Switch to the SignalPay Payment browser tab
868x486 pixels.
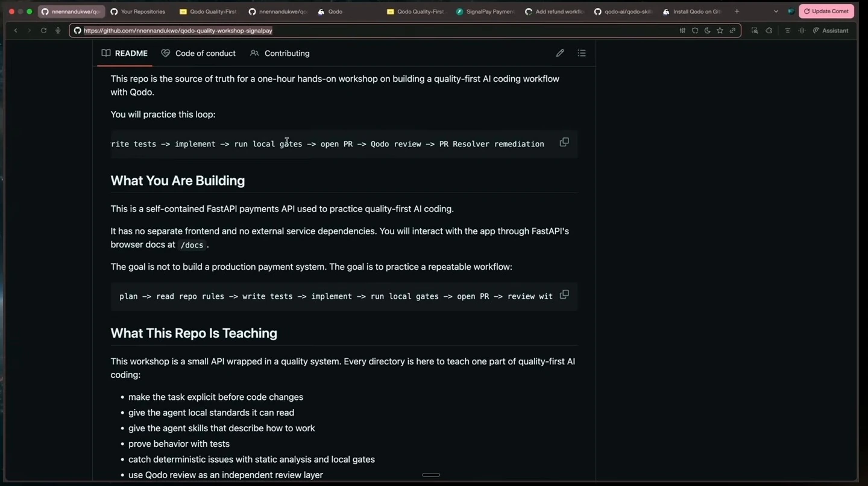pyautogui.click(x=486, y=11)
